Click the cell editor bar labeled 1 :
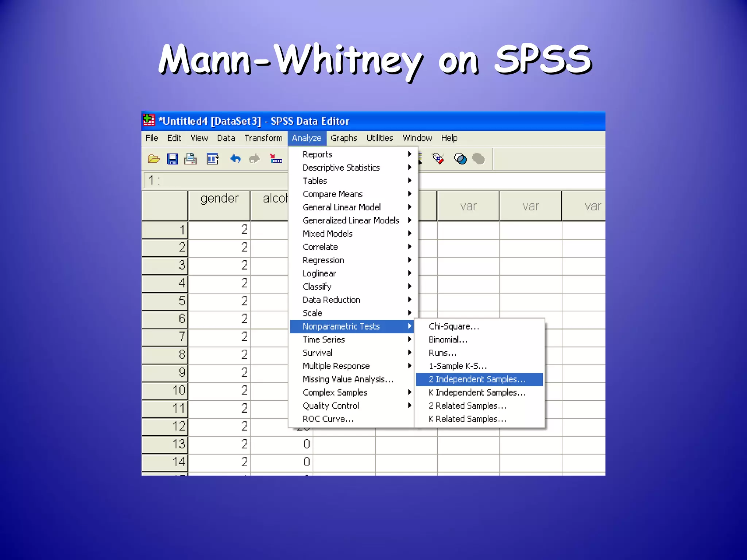 tap(215, 180)
